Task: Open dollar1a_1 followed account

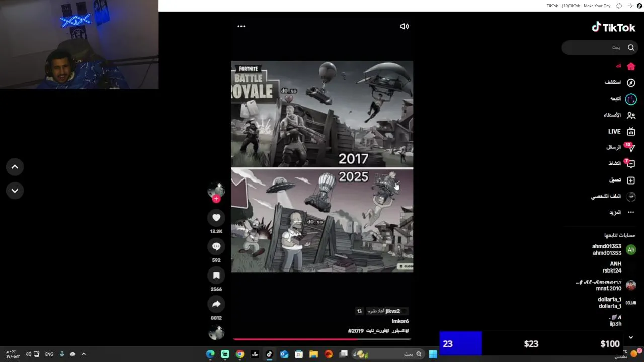Action: [x=617, y=303]
